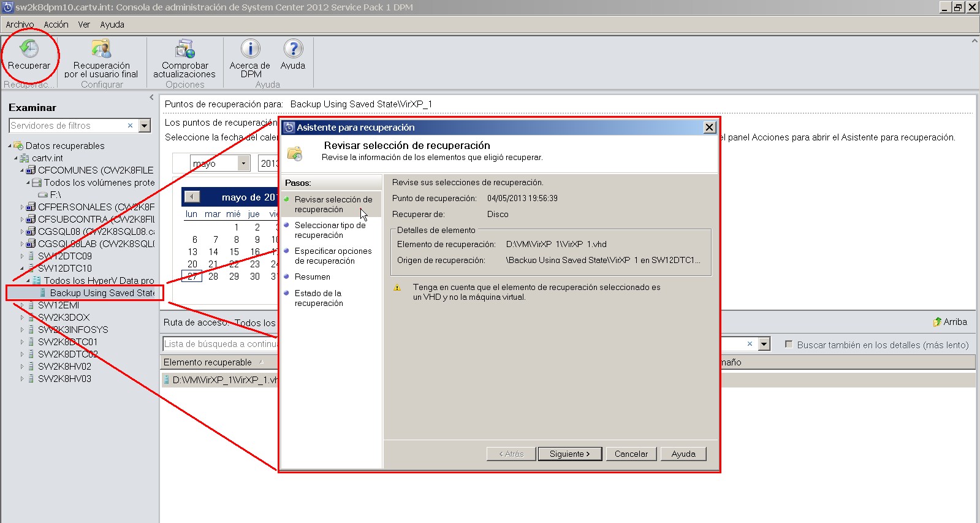Viewport: 980px width, 523px height.
Task: Click the cartv.int domain icon
Action: pos(25,158)
